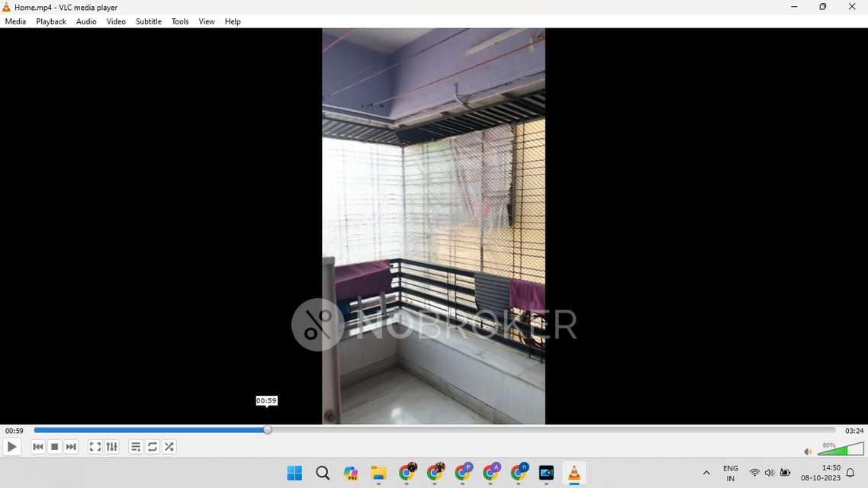
Task: Expand hidden system tray icons
Action: (706, 473)
